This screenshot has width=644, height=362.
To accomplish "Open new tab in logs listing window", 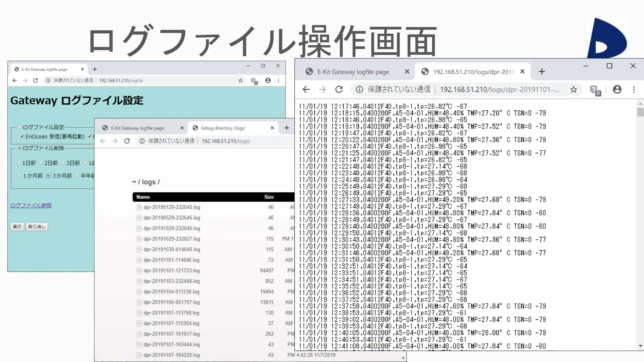I will (286, 128).
